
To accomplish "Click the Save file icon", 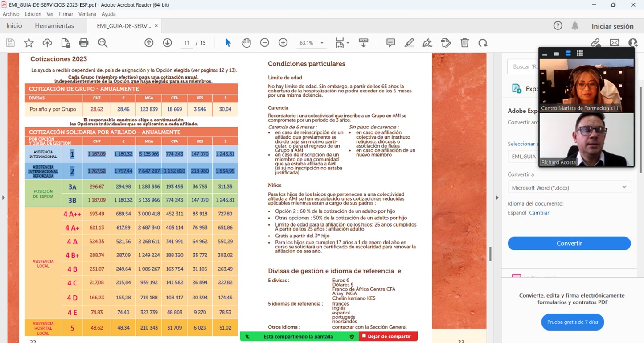I will 10,43.
